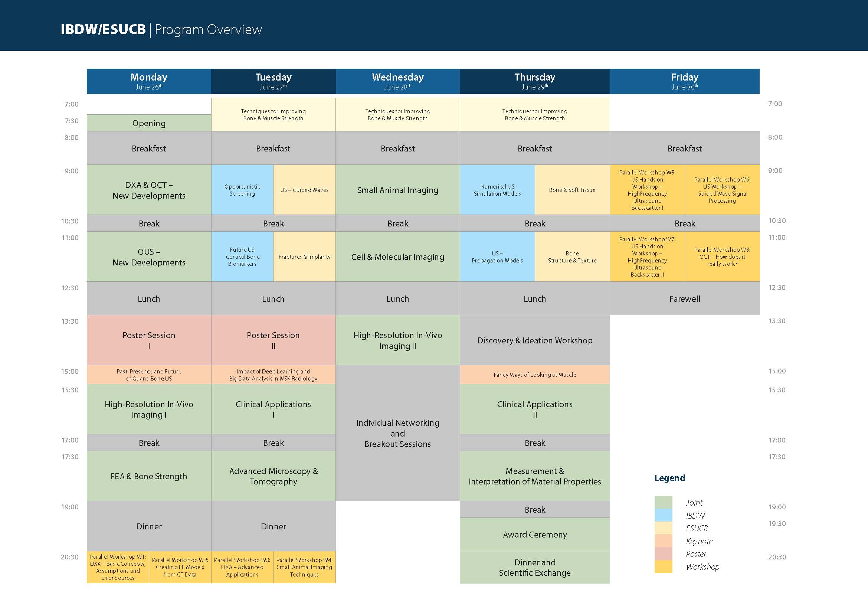
Task: Open Poster Session II block
Action: pyautogui.click(x=273, y=340)
